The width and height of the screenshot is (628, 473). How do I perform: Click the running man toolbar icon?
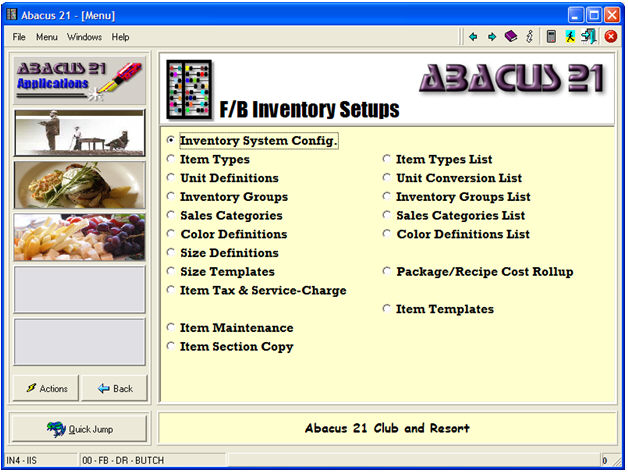point(569,37)
